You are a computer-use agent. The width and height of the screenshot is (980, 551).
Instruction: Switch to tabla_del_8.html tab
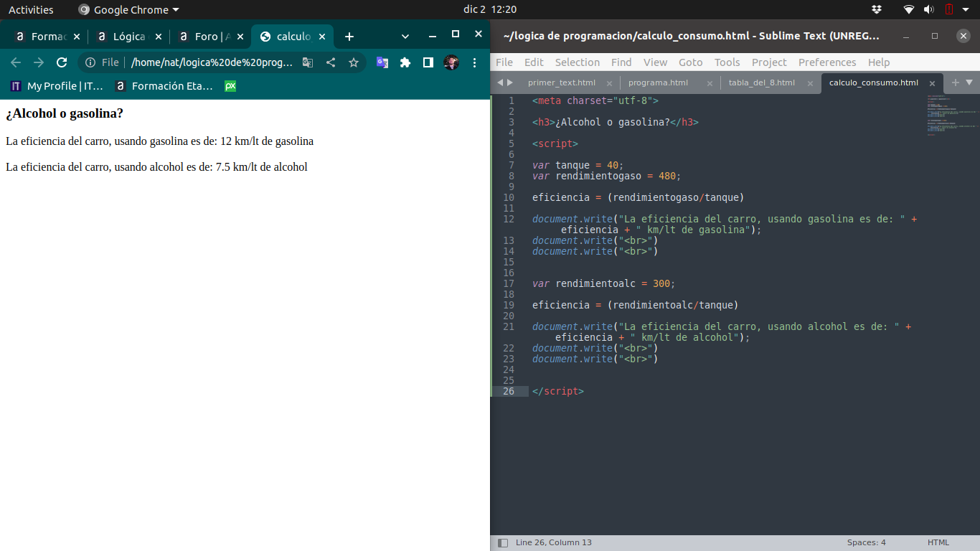coord(761,83)
